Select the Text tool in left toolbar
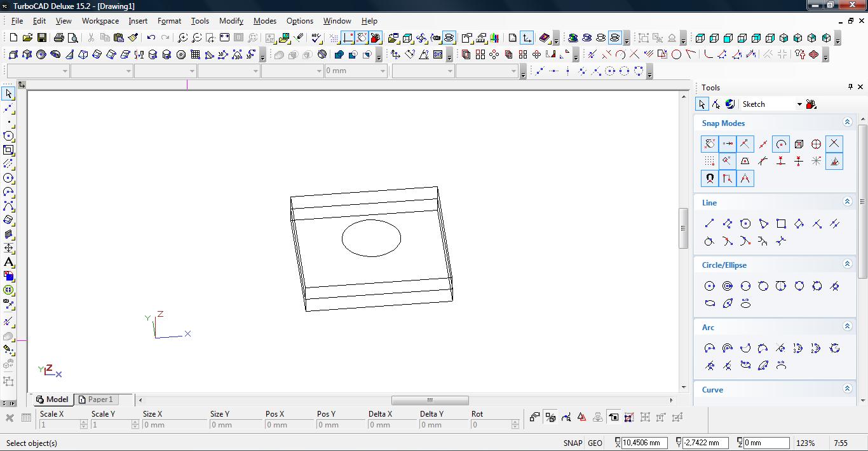 [8, 262]
